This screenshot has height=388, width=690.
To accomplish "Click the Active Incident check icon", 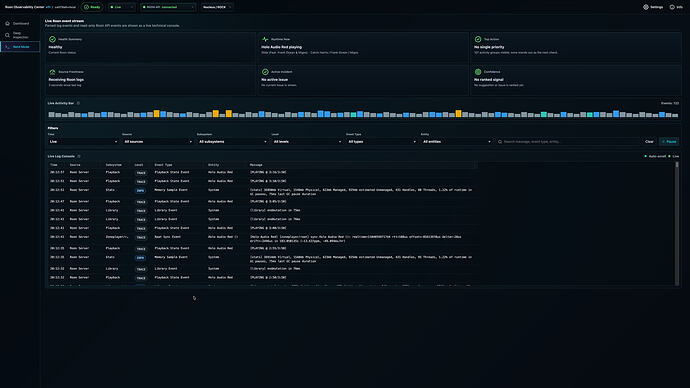I will [x=265, y=72].
